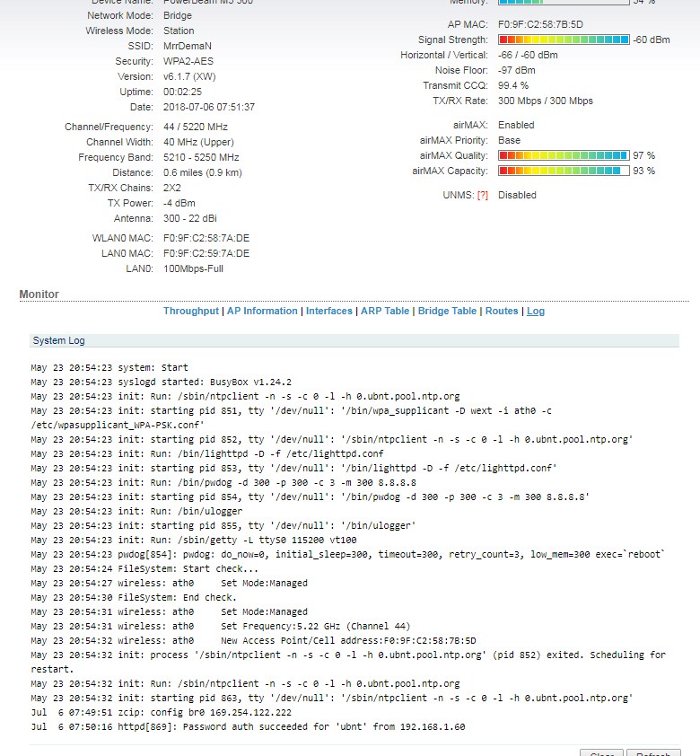This screenshot has height=756, width=700.
Task: Select the AP MAC value F0:9F:C2:58:7B:5D
Action: pos(540,24)
